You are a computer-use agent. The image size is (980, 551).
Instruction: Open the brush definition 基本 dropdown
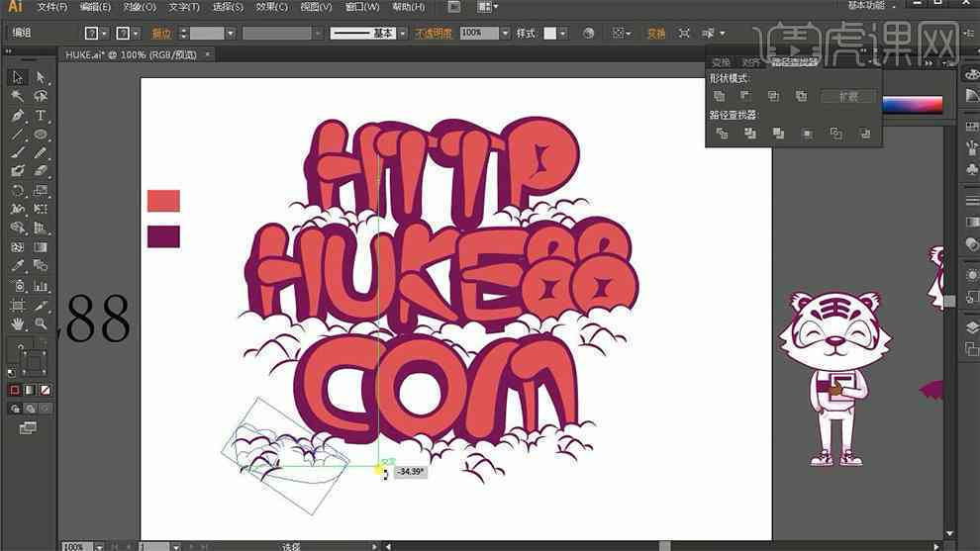pyautogui.click(x=403, y=33)
